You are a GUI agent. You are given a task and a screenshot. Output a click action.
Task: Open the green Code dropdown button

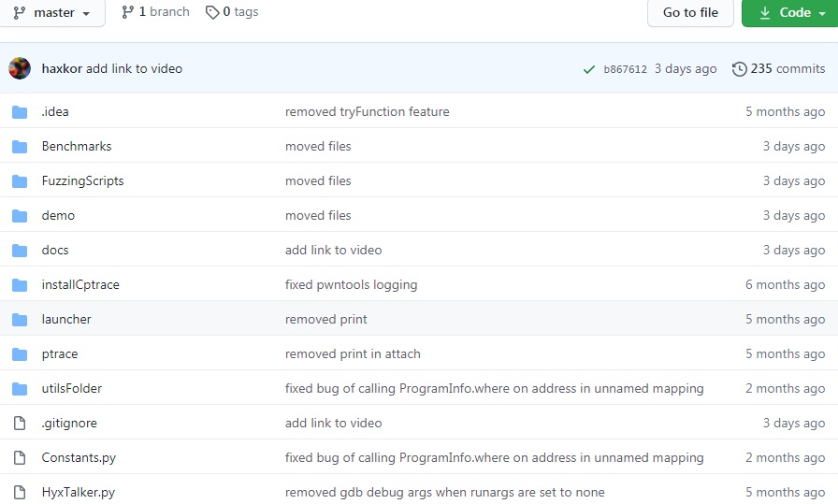pos(792,12)
